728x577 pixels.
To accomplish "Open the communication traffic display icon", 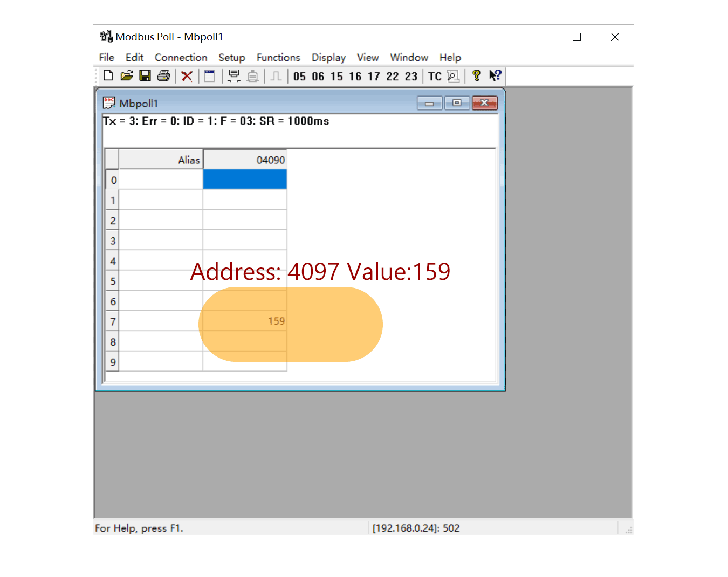I will [x=233, y=75].
